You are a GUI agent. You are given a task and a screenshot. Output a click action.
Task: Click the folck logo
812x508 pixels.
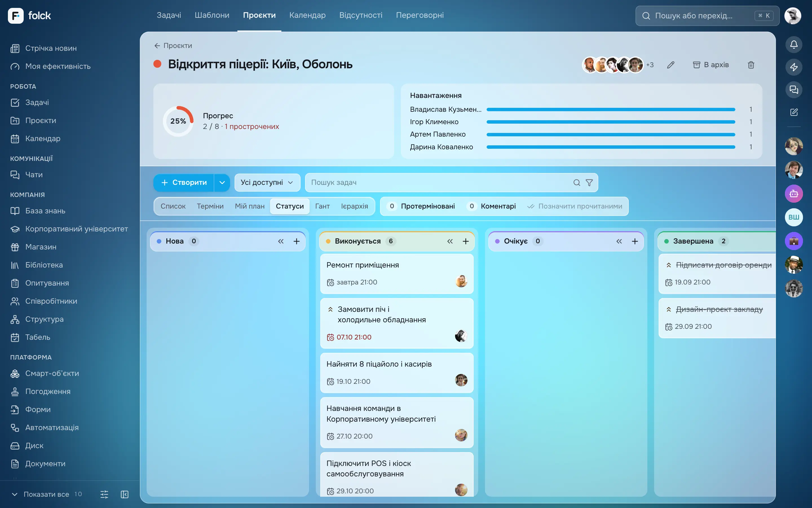[30, 16]
